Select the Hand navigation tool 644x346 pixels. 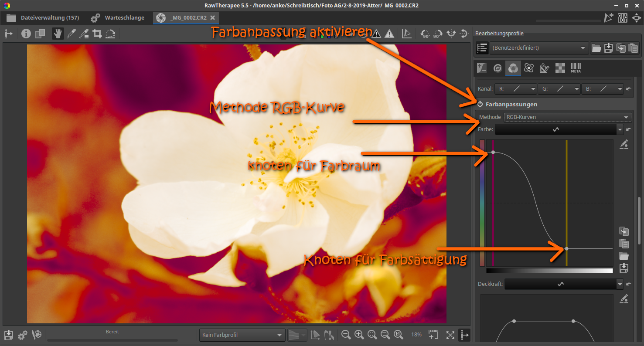coord(57,34)
